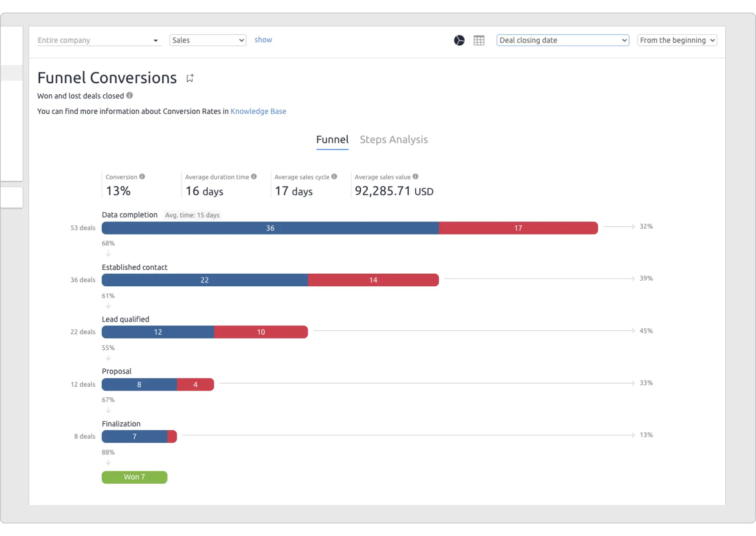Click the 33% lost rate value
Screen dimensions: 756x536
coord(646,383)
